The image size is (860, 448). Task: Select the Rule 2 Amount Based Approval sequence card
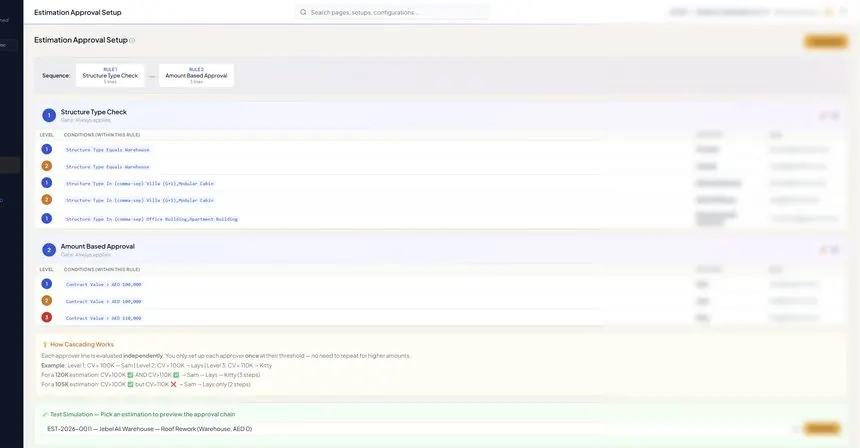click(196, 76)
